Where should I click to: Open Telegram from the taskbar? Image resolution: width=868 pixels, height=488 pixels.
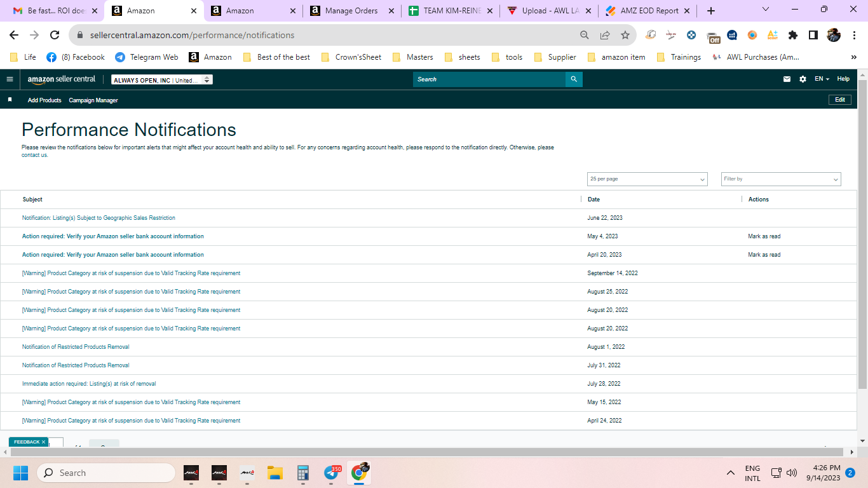331,473
